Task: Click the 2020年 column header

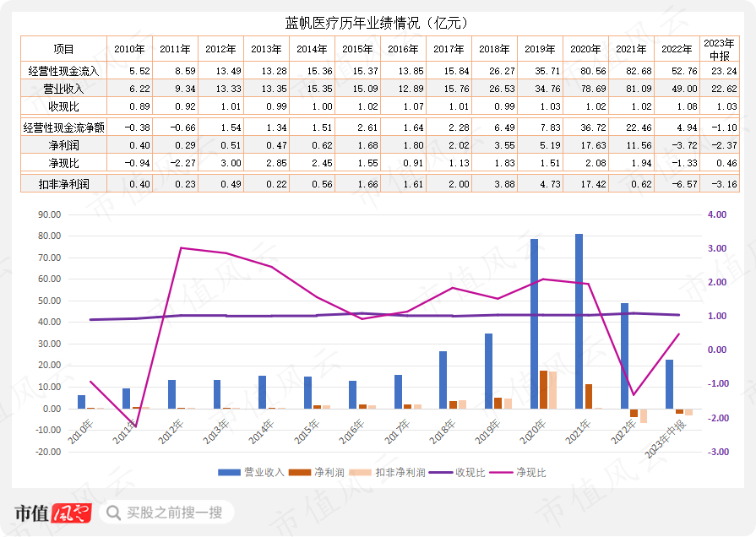Action: pos(585,49)
